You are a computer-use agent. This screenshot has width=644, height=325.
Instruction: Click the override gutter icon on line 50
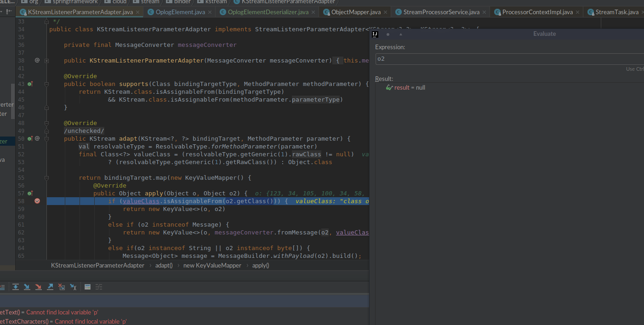pyautogui.click(x=30, y=138)
